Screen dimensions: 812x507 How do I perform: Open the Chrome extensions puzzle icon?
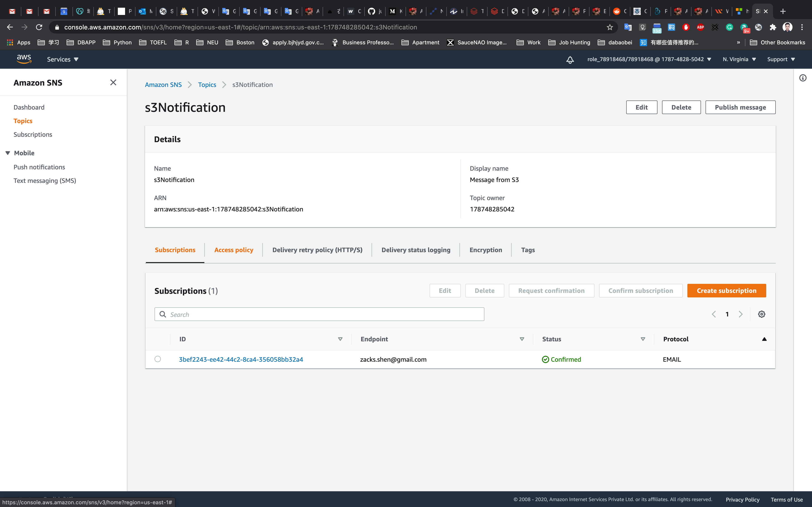(773, 27)
